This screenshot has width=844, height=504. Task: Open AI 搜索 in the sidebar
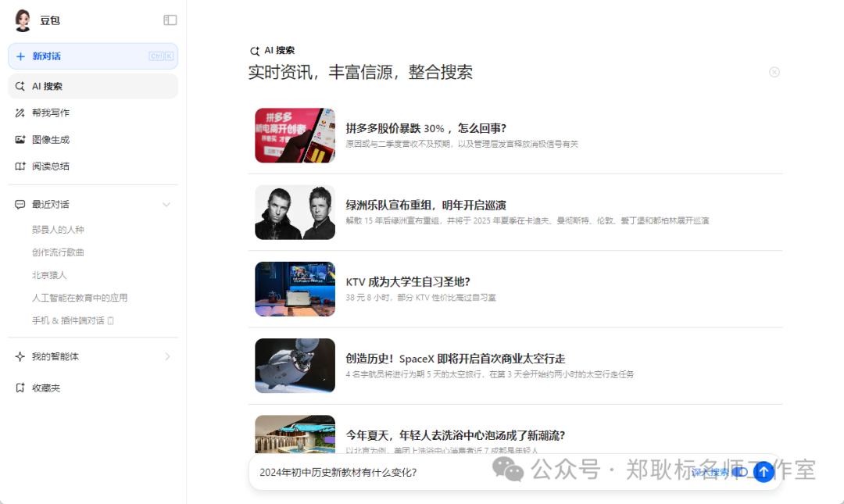pos(93,86)
